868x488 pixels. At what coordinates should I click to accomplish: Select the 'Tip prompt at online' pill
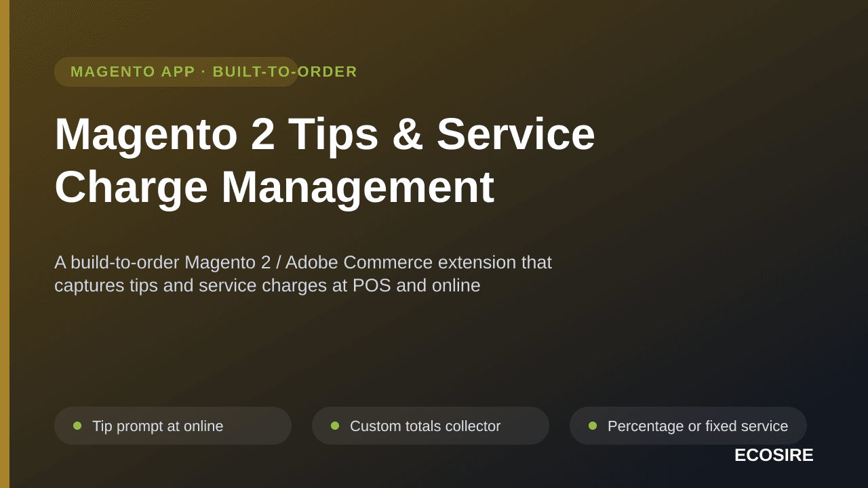pos(173,426)
